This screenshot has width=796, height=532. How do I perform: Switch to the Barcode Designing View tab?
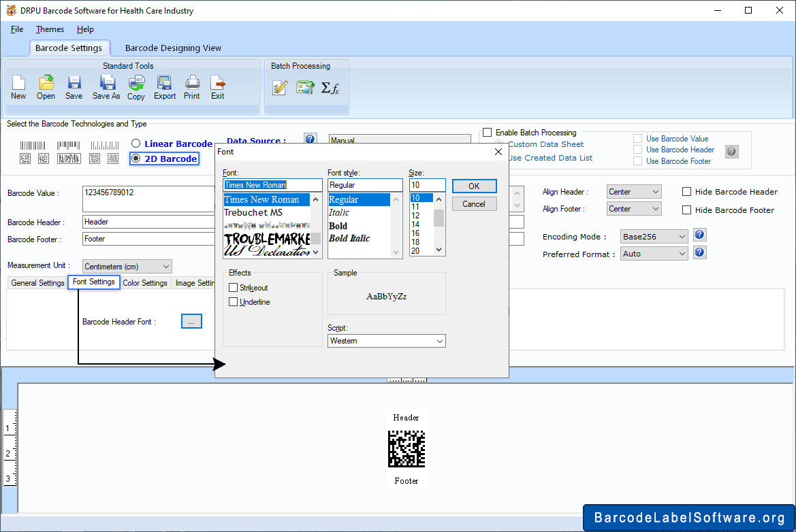point(173,48)
